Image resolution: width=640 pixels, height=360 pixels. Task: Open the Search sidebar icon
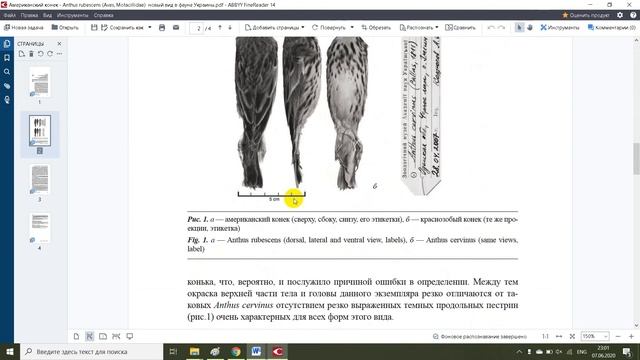point(7,72)
